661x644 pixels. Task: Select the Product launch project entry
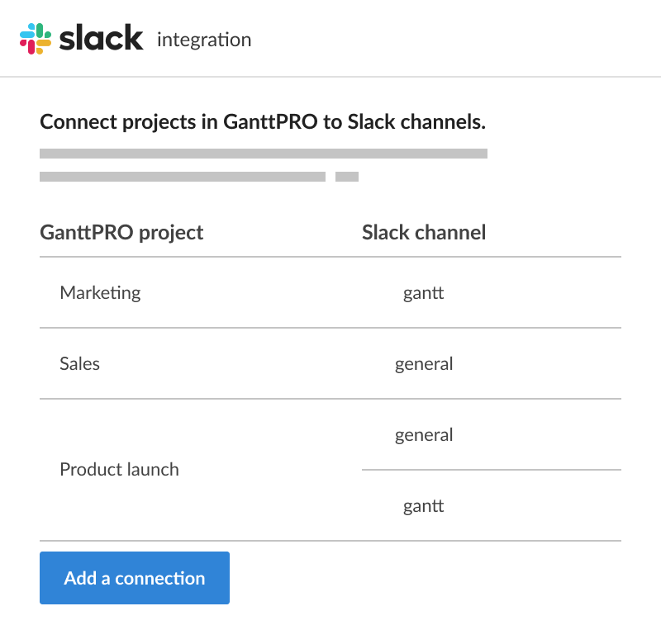(x=119, y=470)
